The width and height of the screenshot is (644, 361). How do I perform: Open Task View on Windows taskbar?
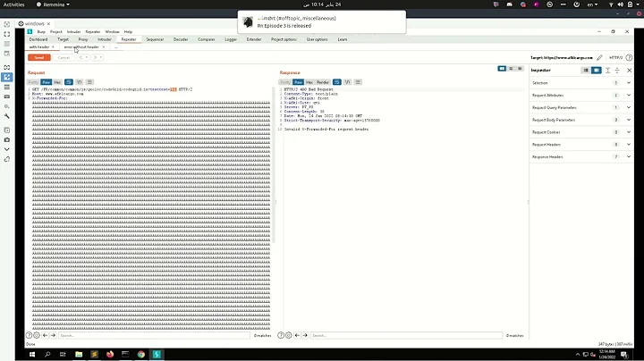point(63,355)
